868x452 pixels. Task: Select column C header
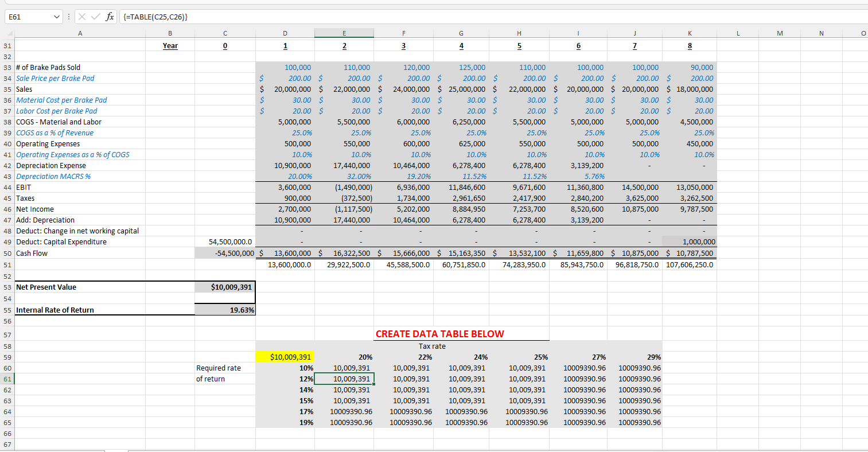(225, 33)
